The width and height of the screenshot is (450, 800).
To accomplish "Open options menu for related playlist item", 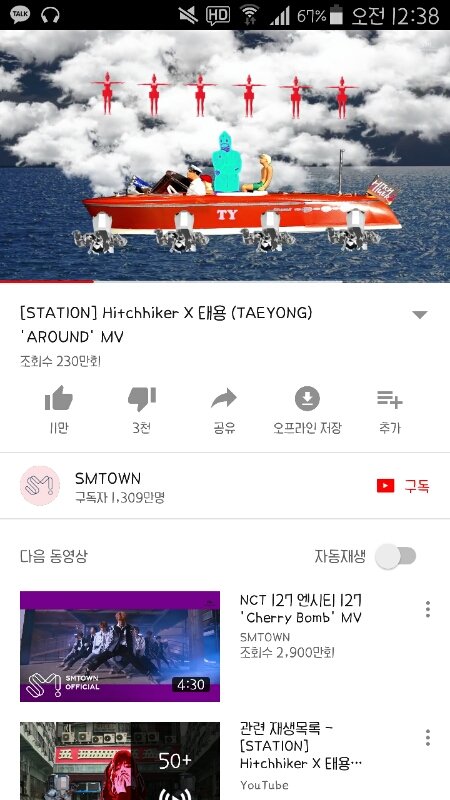I will click(428, 737).
